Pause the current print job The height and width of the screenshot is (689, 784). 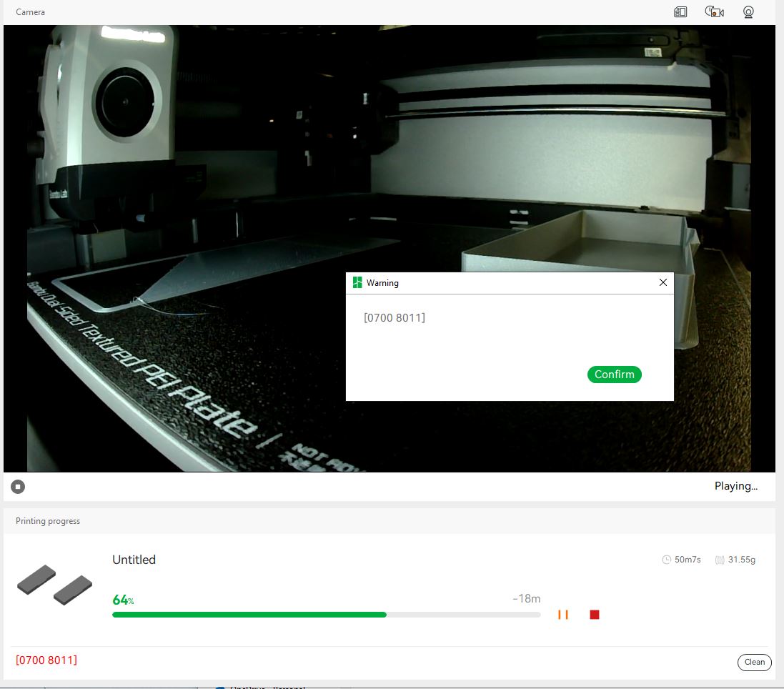pos(563,614)
